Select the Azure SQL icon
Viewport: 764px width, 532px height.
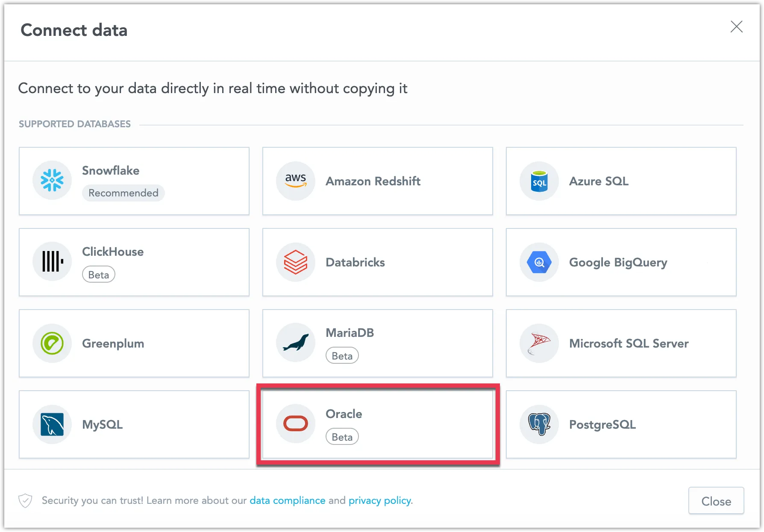(539, 181)
